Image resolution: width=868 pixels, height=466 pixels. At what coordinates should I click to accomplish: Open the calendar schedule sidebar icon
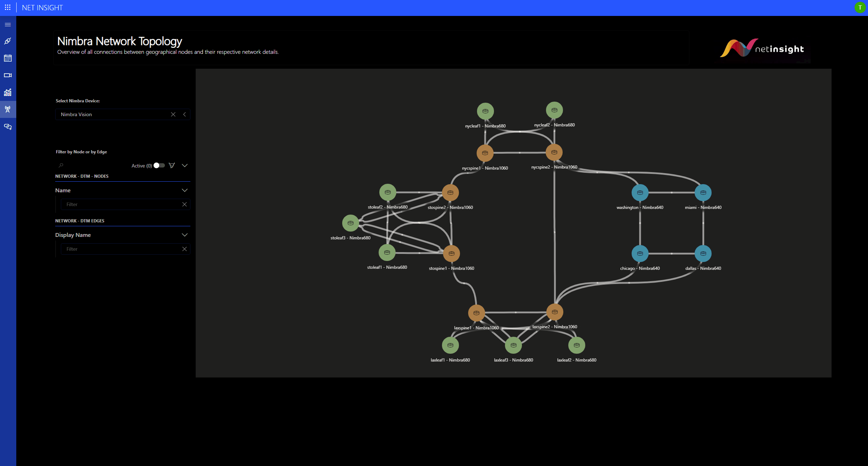8,58
